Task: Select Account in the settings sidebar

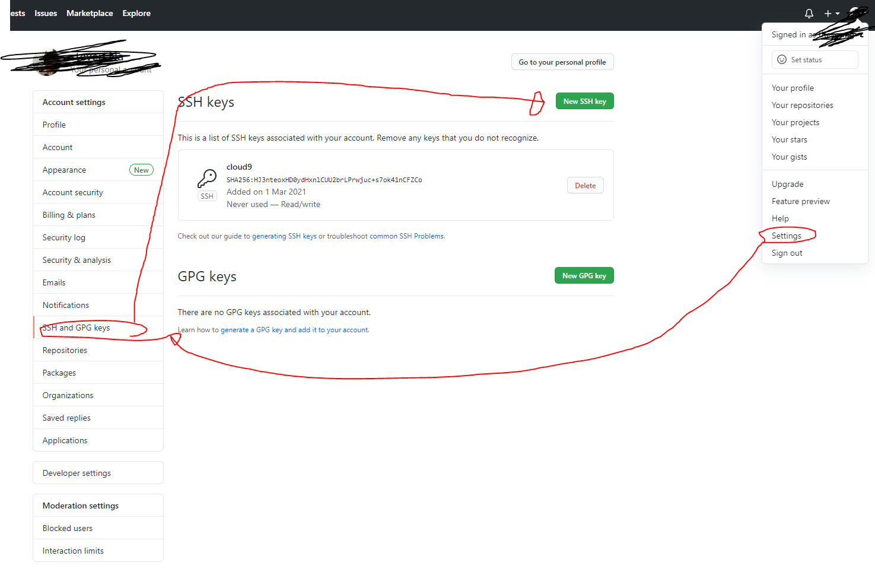Action: coord(98,147)
